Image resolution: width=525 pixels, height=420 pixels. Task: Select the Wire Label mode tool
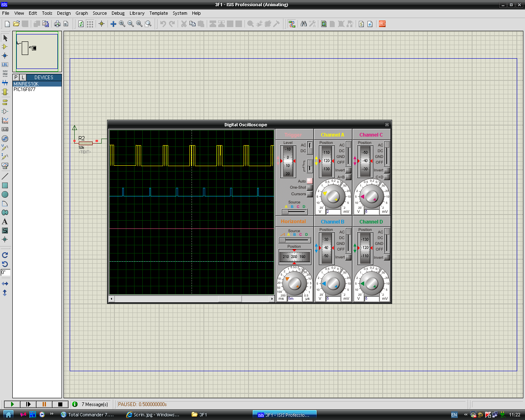pos(5,65)
